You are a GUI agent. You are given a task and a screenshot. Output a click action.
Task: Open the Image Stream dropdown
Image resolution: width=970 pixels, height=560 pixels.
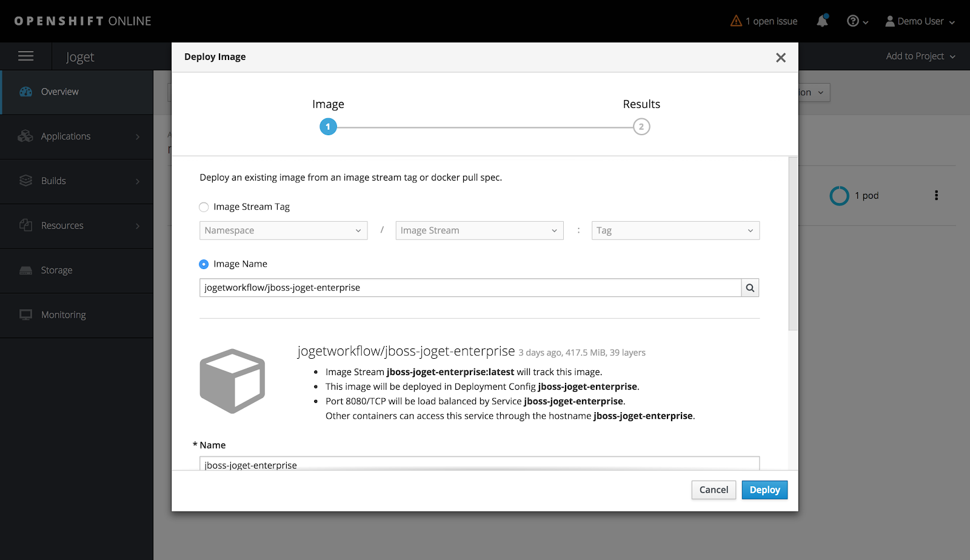pyautogui.click(x=480, y=230)
